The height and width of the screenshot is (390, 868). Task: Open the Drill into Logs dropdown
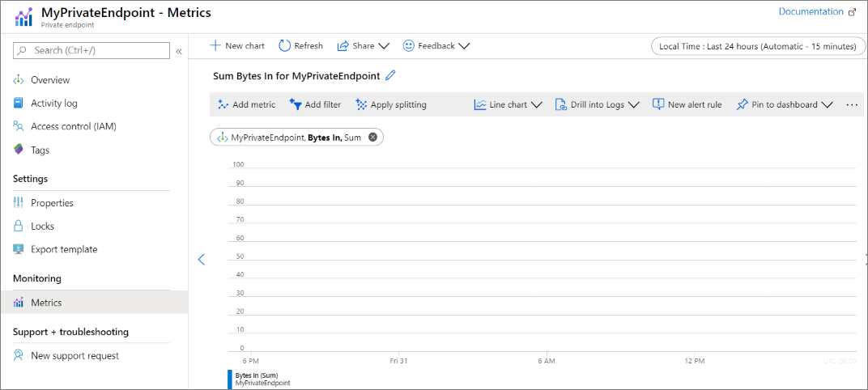tap(634, 104)
